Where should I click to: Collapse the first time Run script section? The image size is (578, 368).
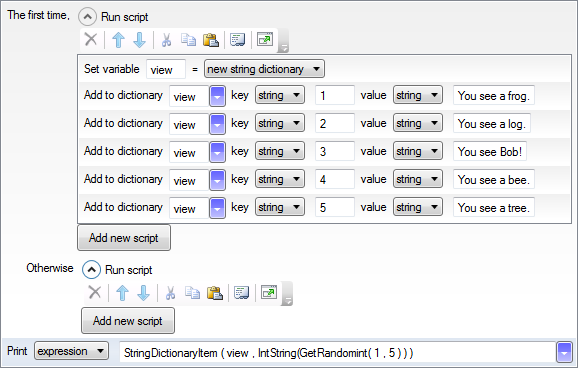click(x=87, y=17)
